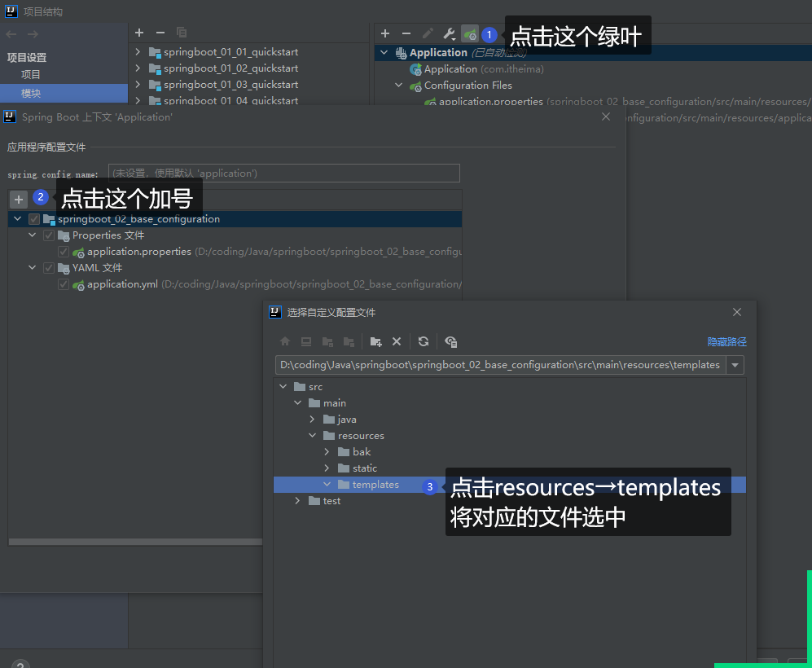Viewport: 812px width, 668px height.
Task: Collapse the main folder node
Action: 298,402
